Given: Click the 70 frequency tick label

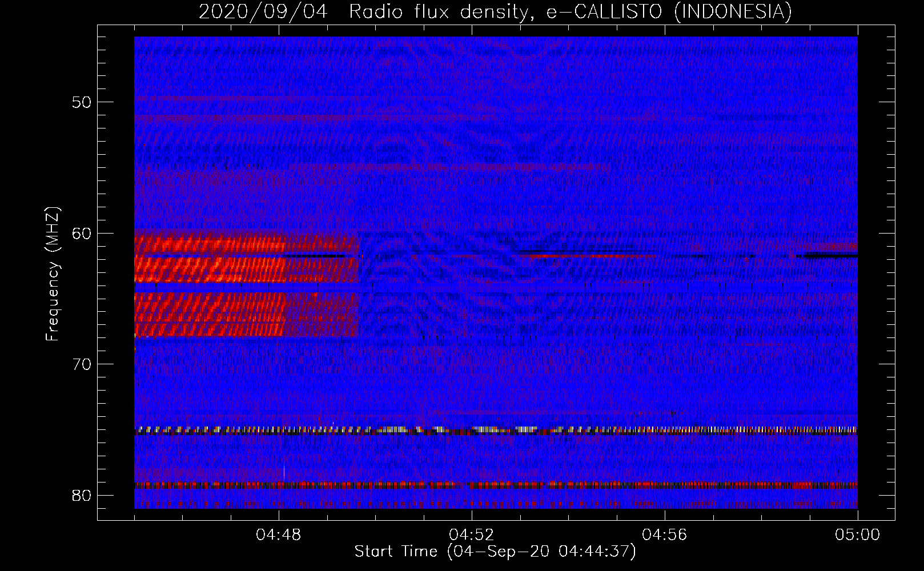Looking at the screenshot, I should 82,364.
